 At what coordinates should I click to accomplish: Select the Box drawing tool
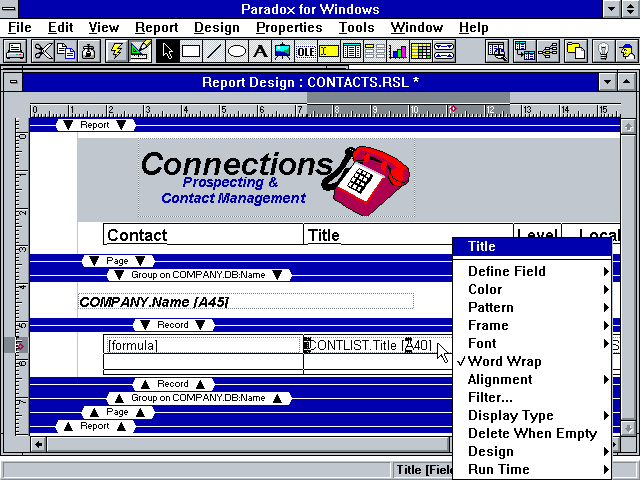pyautogui.click(x=191, y=51)
